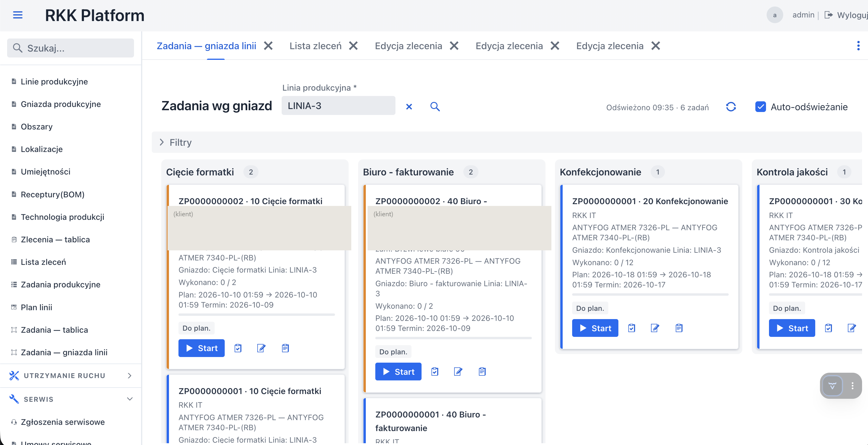Screen dimensions: 868x445
Task: Open checklist icon on Konfekcjonowanie card
Action: (x=631, y=328)
